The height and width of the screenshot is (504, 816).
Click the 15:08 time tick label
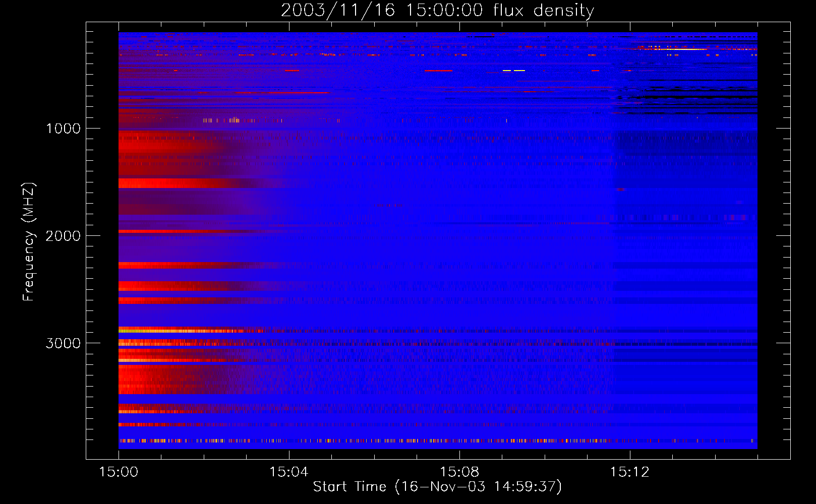(x=459, y=472)
